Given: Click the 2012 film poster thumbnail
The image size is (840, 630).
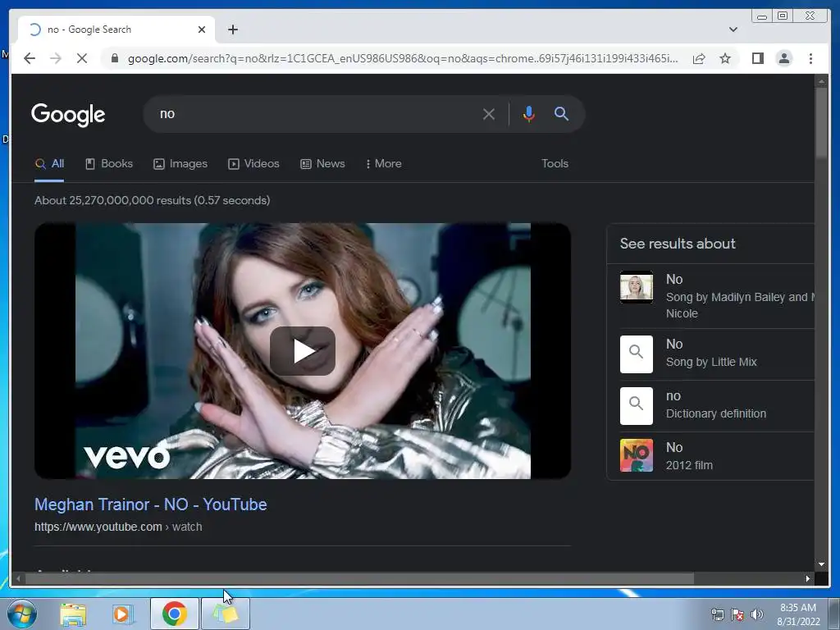Looking at the screenshot, I should (x=637, y=455).
